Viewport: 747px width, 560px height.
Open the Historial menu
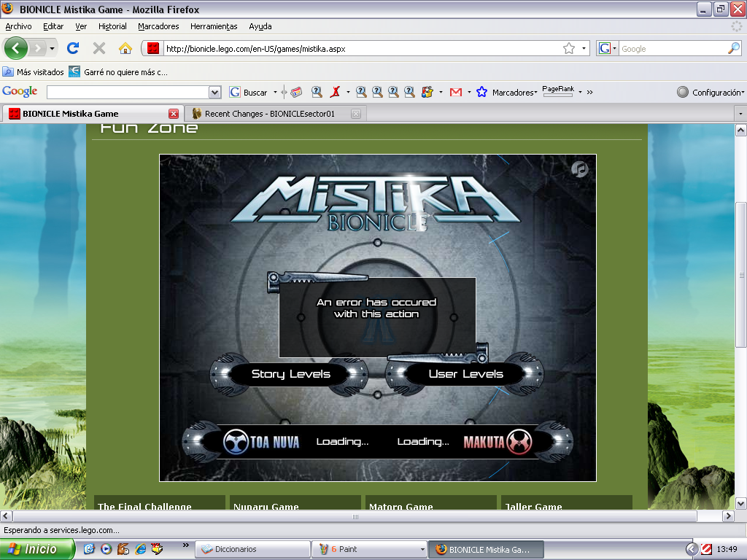[x=112, y=26]
